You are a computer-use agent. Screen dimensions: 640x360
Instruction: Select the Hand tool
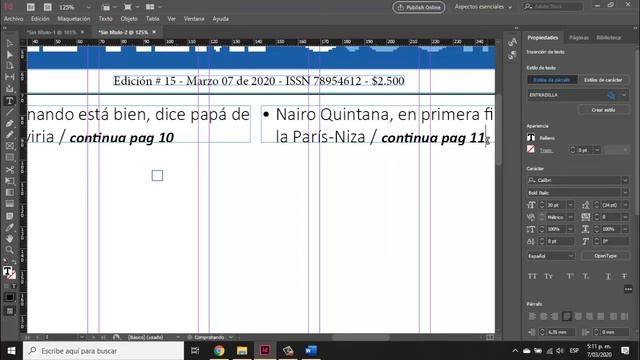click(10, 238)
